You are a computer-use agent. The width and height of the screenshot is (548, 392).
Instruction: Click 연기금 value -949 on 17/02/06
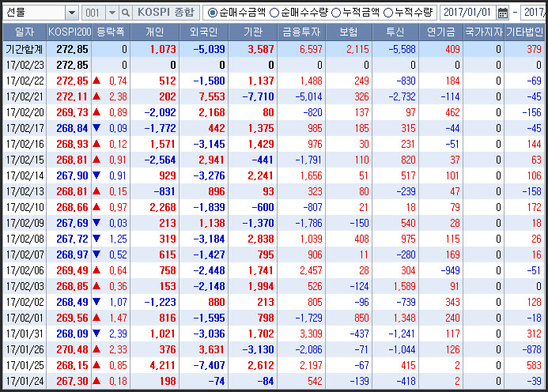[450, 270]
